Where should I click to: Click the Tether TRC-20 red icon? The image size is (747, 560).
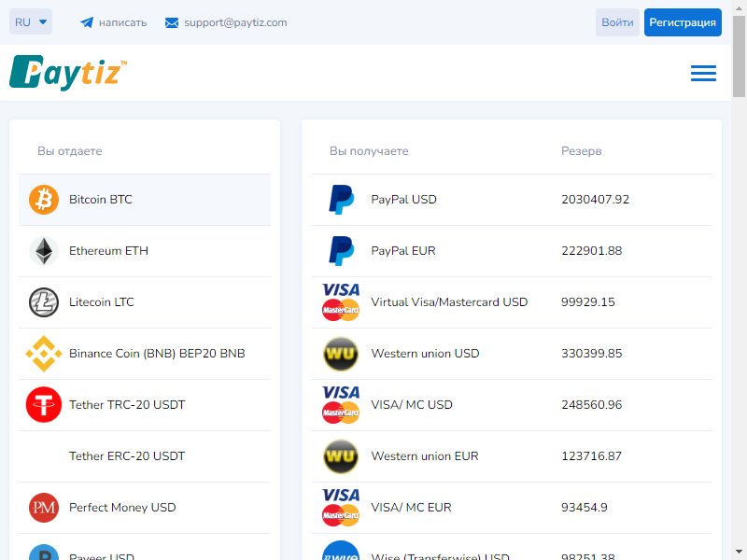coord(44,405)
